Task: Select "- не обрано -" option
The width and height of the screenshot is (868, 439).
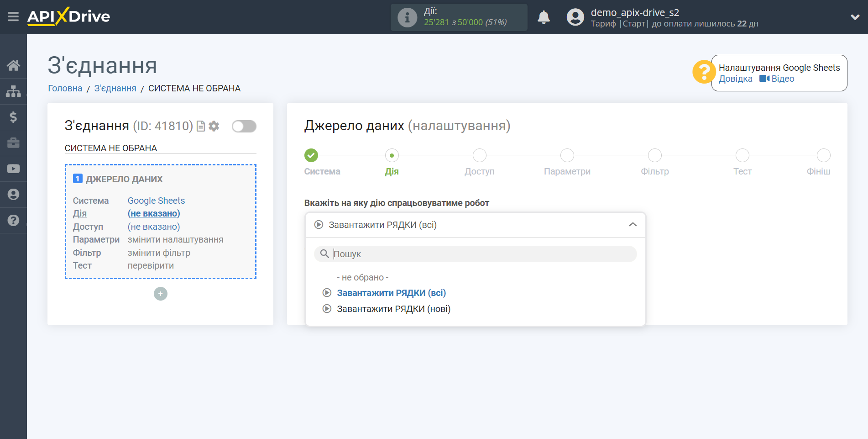Action: coord(363,277)
